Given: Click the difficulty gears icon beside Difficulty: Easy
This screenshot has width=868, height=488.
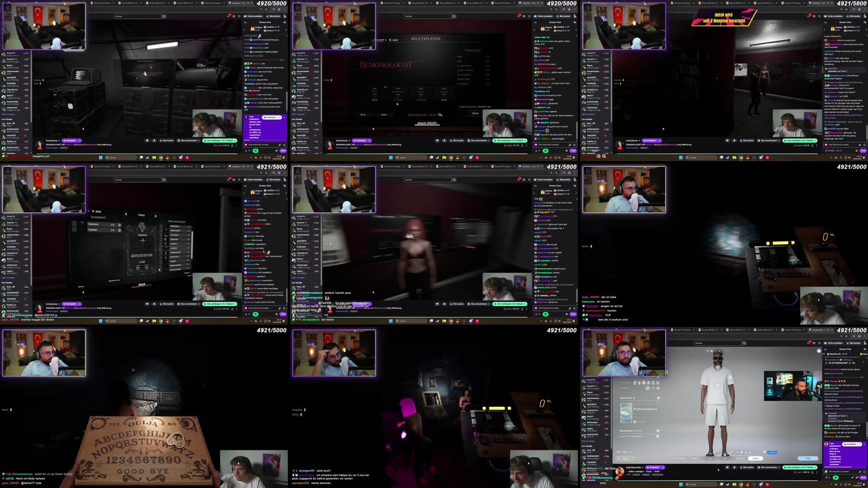Looking at the screenshot, I should (x=440, y=115).
